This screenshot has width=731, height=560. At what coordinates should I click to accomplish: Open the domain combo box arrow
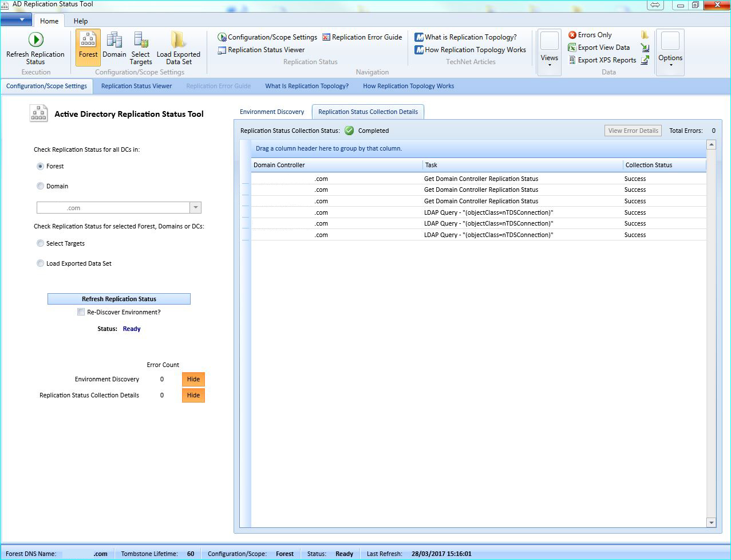click(196, 208)
